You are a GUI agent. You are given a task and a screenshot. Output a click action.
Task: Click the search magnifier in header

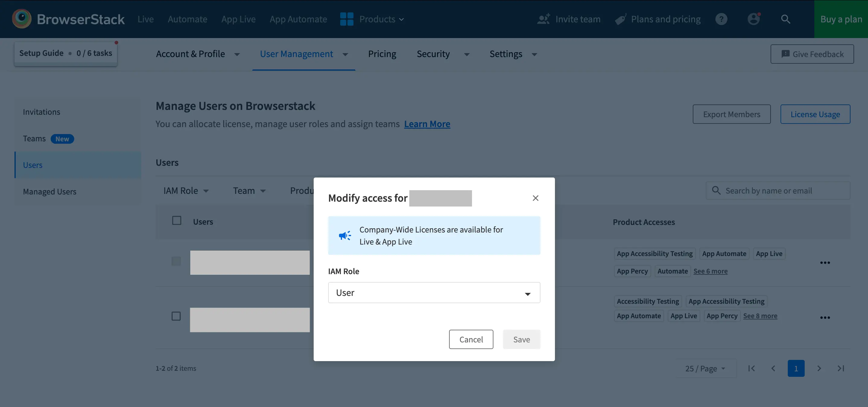point(785,19)
